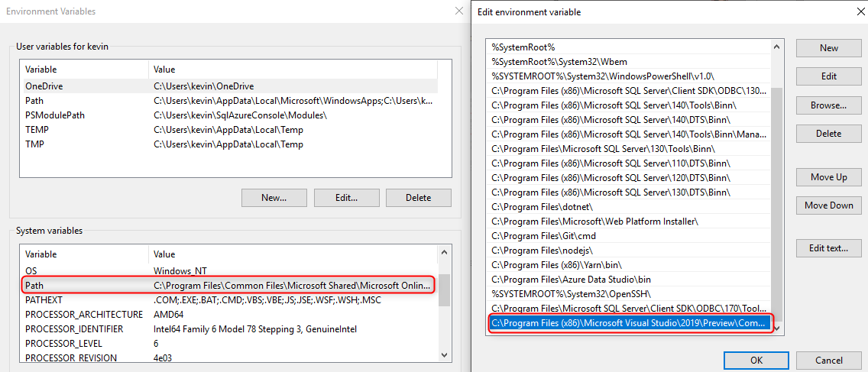Select the TEMP user variable row

coord(228,130)
